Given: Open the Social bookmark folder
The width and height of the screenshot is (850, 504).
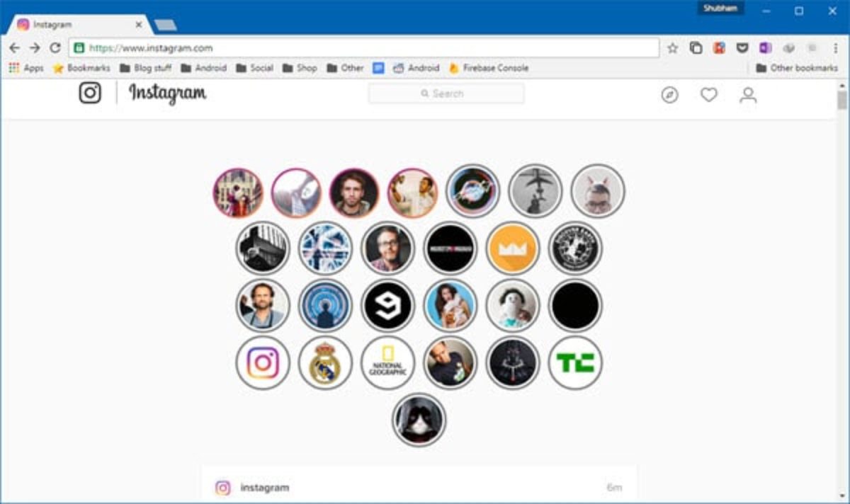Looking at the screenshot, I should point(255,68).
